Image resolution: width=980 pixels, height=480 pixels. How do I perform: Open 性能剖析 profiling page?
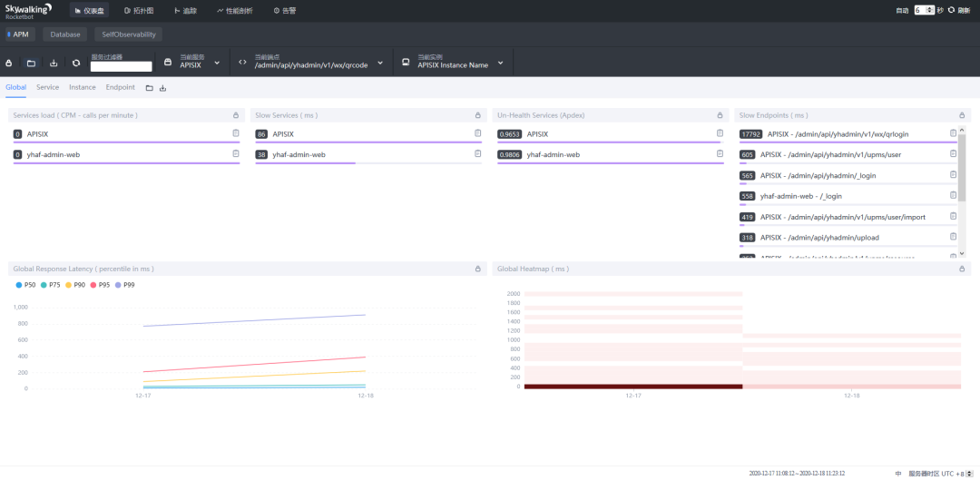[x=235, y=11]
